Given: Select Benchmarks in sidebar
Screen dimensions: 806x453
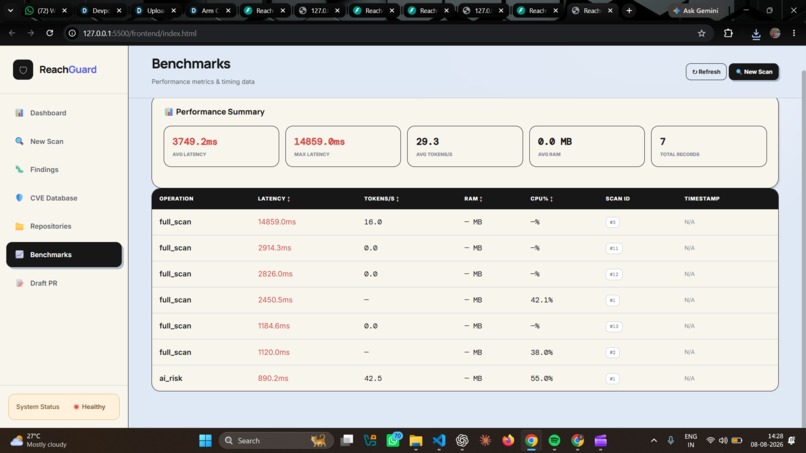Looking at the screenshot, I should click(x=64, y=255).
